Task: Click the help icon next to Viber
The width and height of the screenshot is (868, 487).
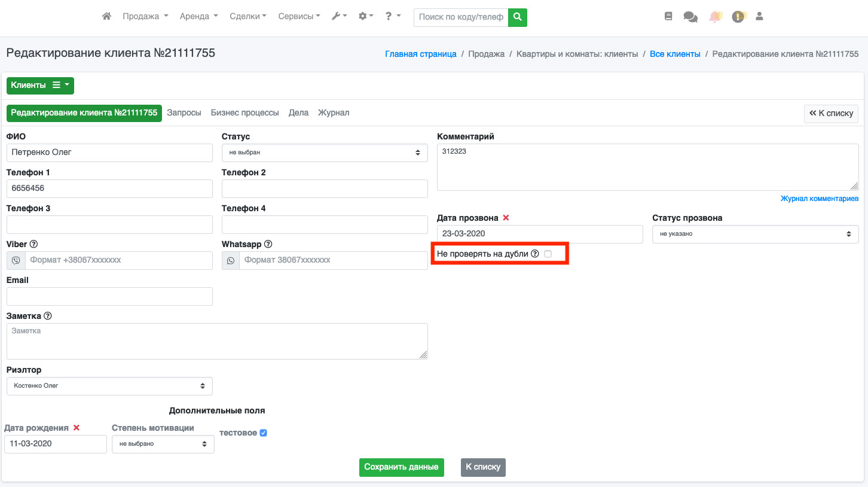Action: (34, 244)
